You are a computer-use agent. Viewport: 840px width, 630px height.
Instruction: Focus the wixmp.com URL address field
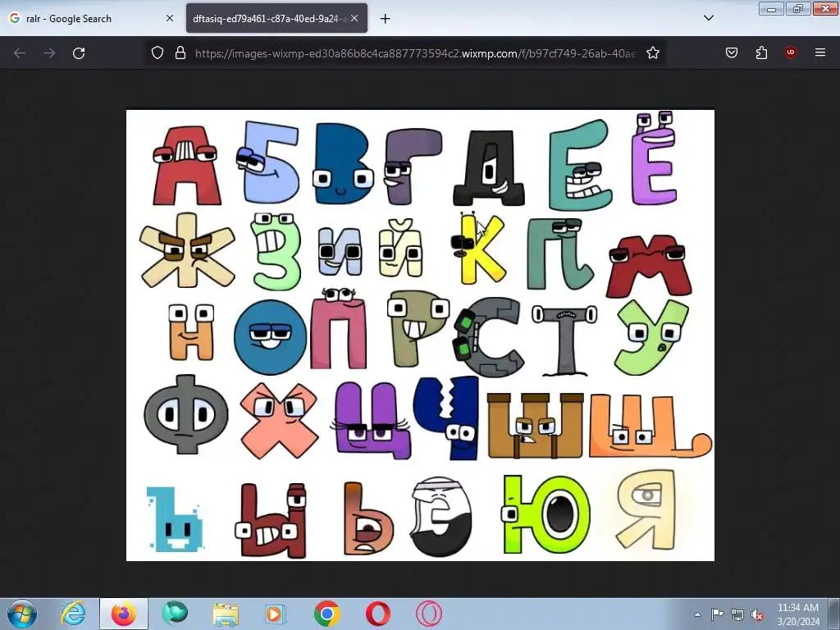click(x=415, y=53)
